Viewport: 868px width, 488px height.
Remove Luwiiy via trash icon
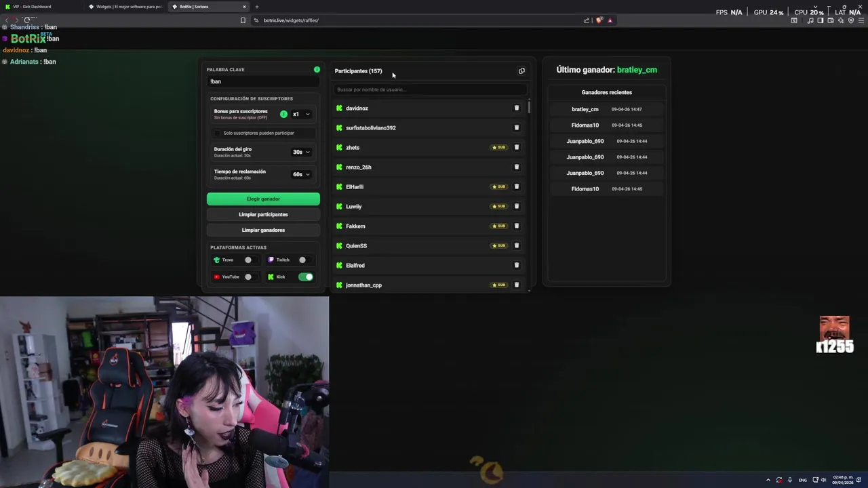[x=516, y=206]
